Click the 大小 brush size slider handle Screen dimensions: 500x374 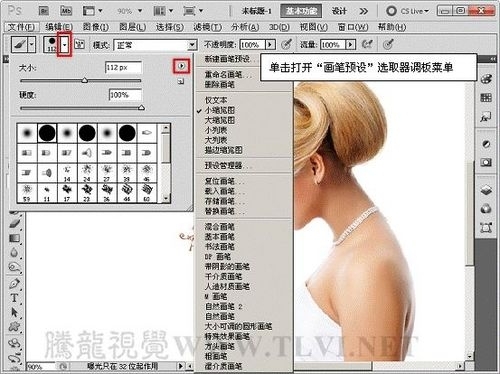point(85,80)
